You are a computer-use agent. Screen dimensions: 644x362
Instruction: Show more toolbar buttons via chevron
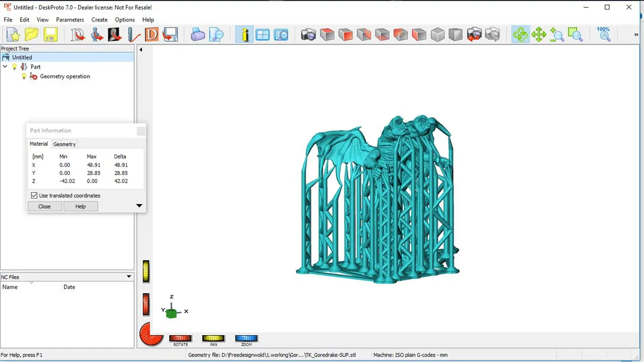point(636,35)
